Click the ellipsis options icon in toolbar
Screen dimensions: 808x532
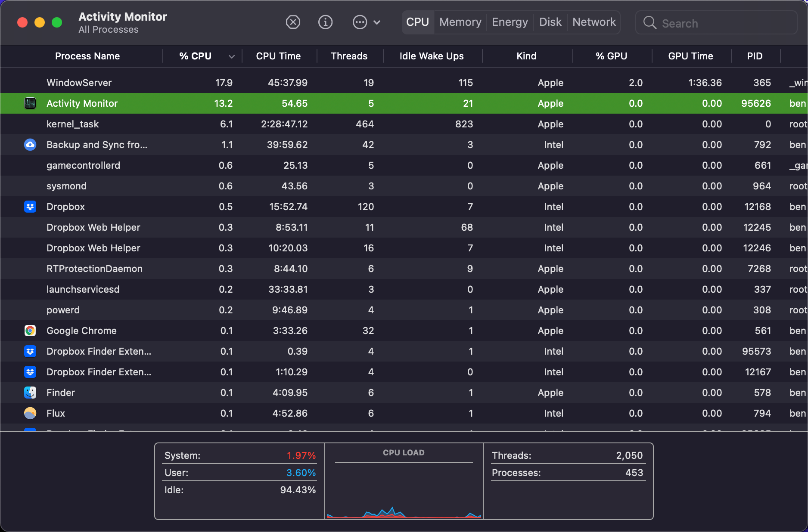(360, 22)
